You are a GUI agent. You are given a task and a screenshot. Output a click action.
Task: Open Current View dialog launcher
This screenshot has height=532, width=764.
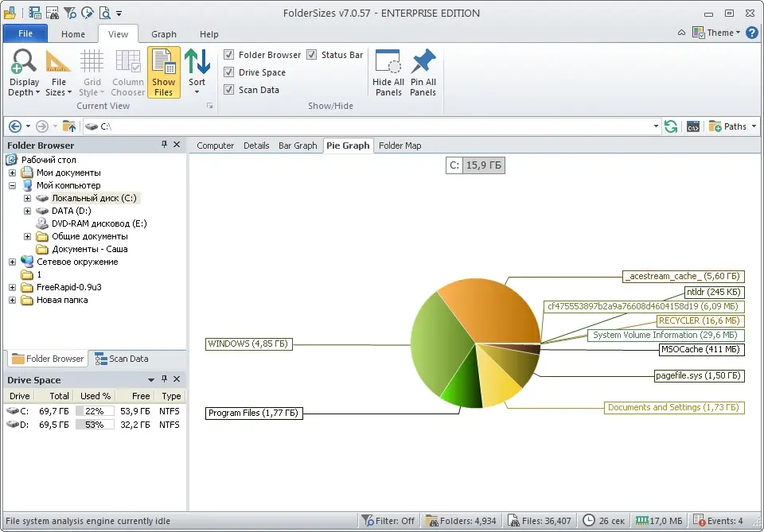209,106
